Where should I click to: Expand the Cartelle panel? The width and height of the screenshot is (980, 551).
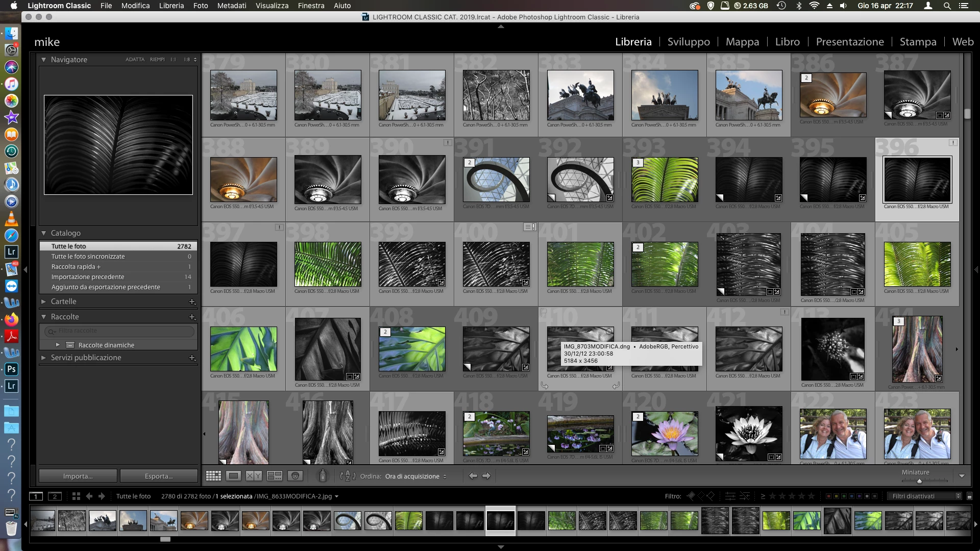point(43,302)
